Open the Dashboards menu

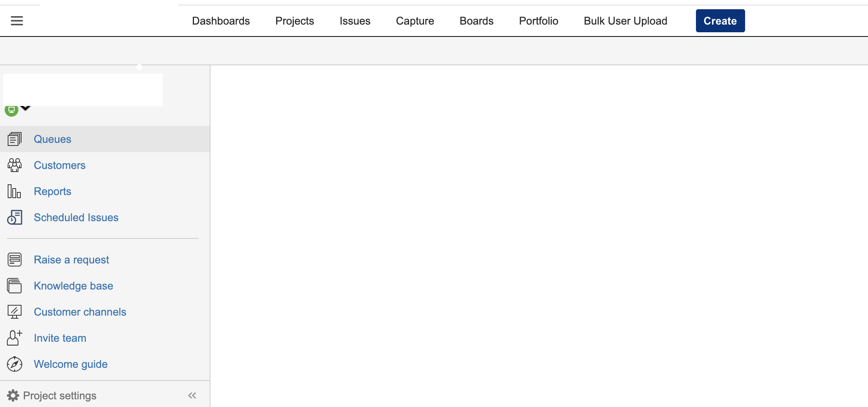pos(221,21)
